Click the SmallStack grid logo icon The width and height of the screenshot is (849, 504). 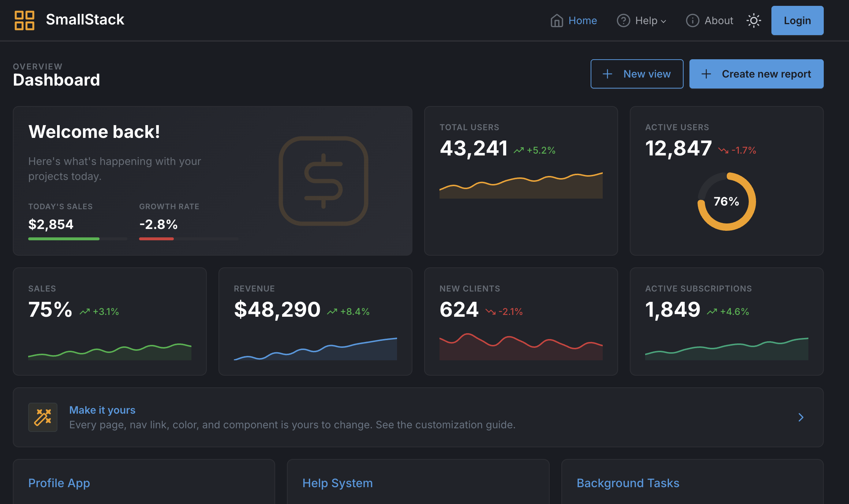coord(24,20)
